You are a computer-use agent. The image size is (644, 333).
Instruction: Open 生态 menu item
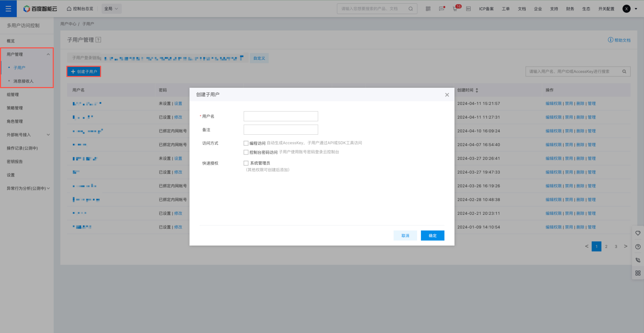pyautogui.click(x=586, y=9)
